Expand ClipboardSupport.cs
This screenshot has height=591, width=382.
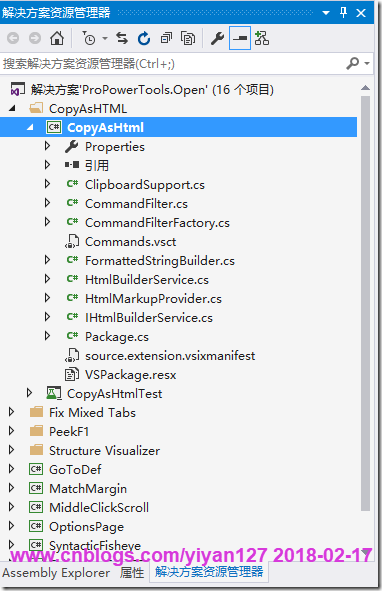48,184
